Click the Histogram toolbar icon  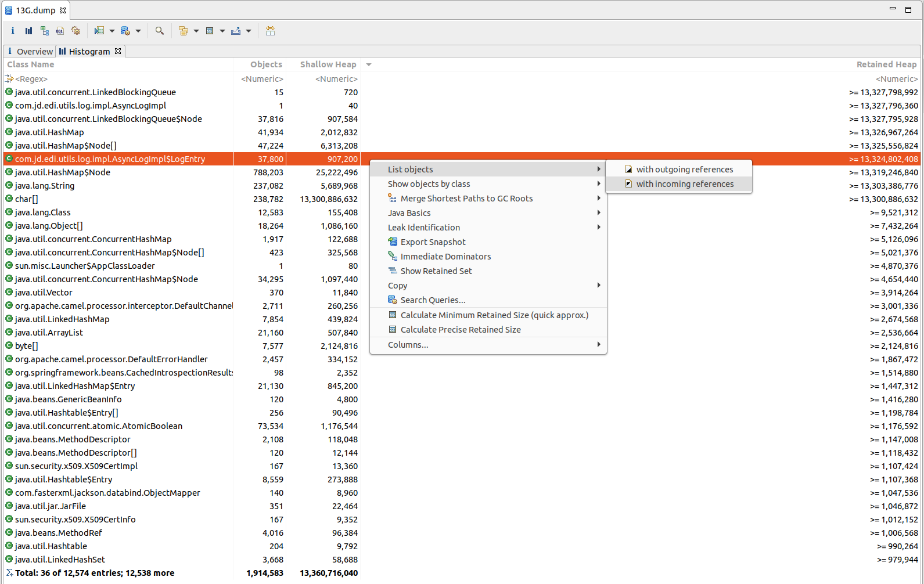(x=28, y=31)
